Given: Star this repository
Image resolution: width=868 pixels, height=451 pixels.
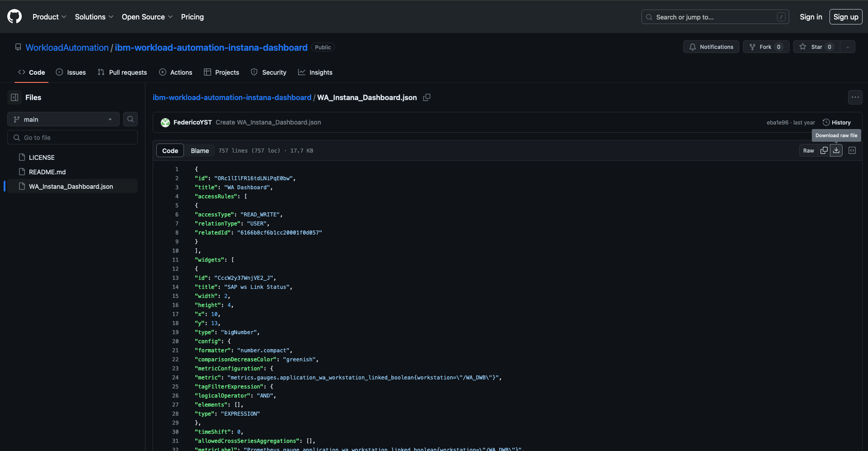Looking at the screenshot, I should (x=817, y=47).
